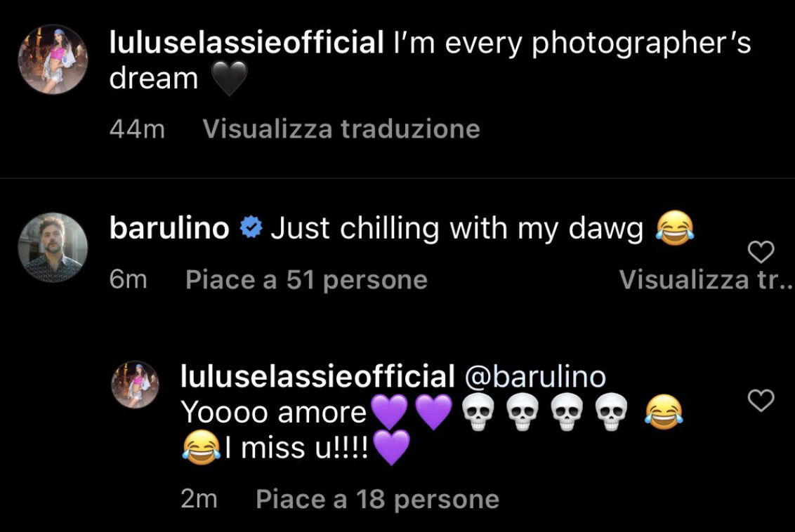Tap the luluselassieofficial username in caption

coord(247,42)
